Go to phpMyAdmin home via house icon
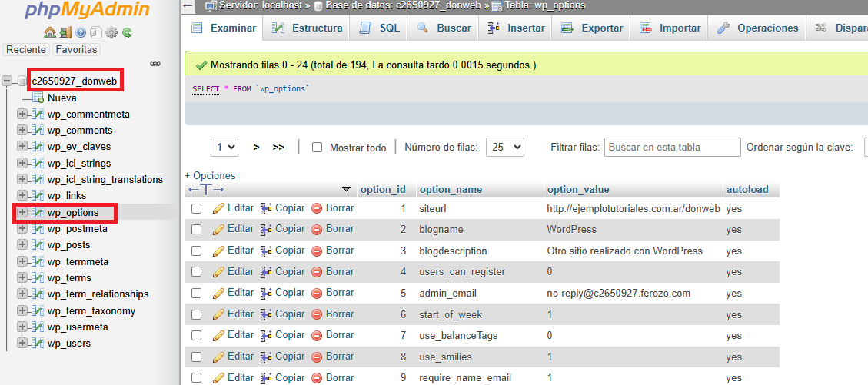This screenshot has height=385, width=868. (50, 32)
